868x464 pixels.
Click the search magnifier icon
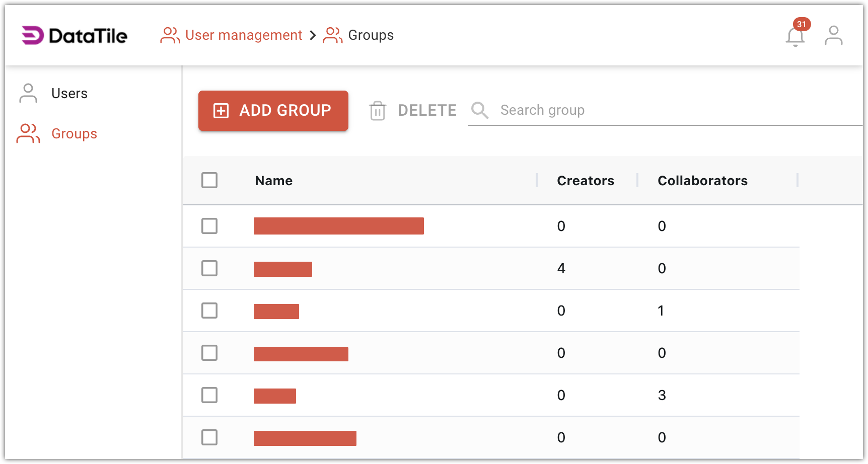[x=480, y=110]
